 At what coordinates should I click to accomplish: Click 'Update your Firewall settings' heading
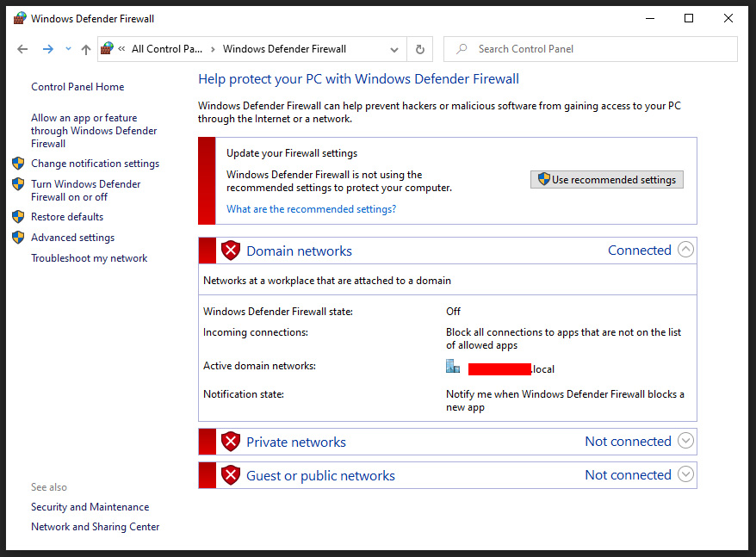click(292, 153)
